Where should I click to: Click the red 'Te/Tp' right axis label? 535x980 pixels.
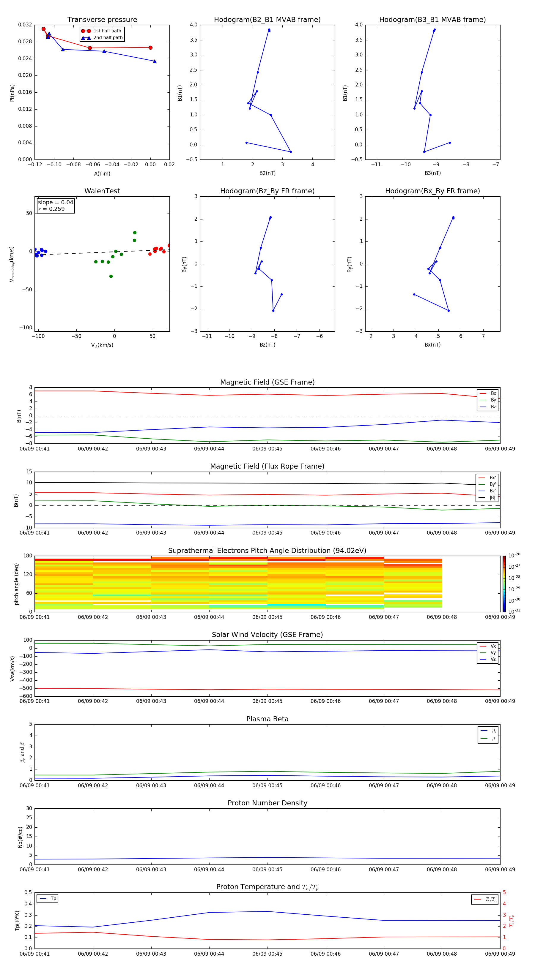point(512,921)
